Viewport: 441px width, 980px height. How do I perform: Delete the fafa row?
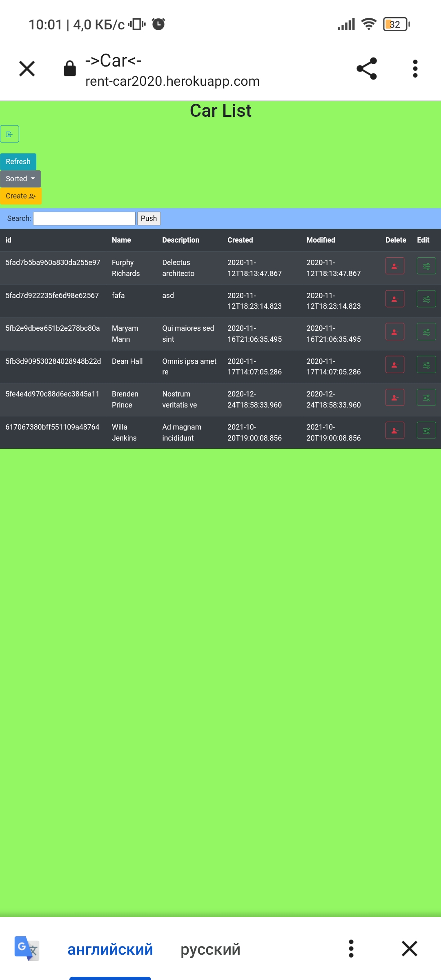click(x=395, y=299)
